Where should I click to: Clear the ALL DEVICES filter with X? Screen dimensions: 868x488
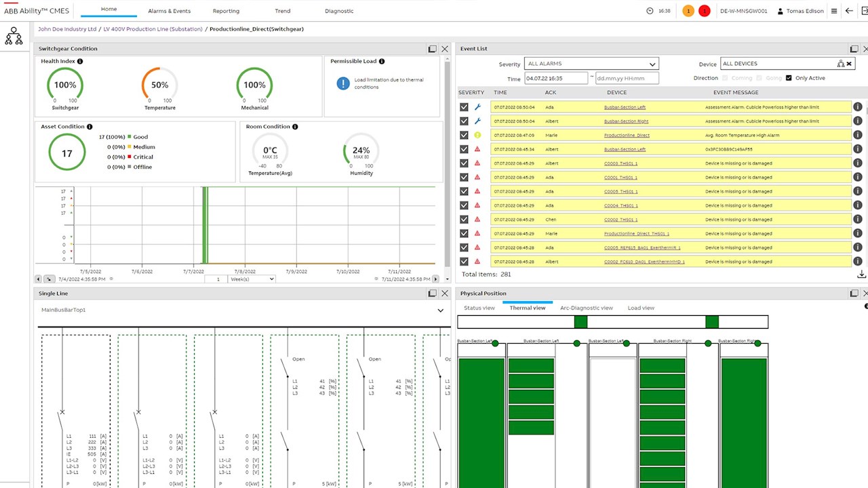click(849, 64)
